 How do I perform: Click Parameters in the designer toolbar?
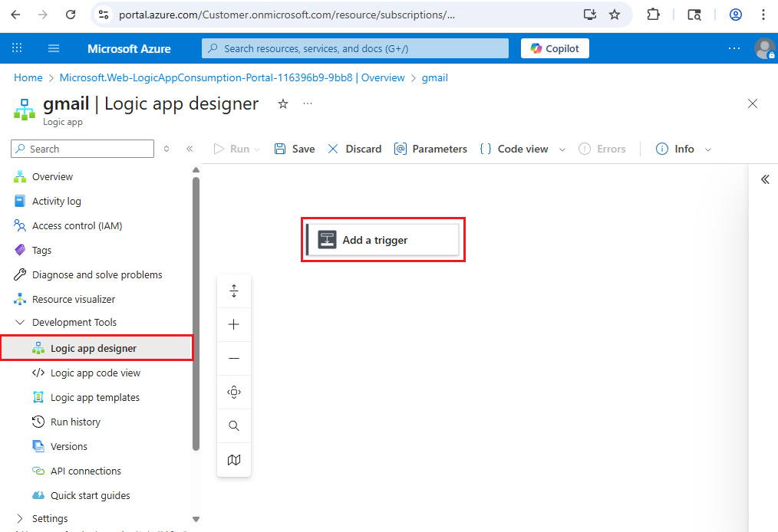coord(430,148)
